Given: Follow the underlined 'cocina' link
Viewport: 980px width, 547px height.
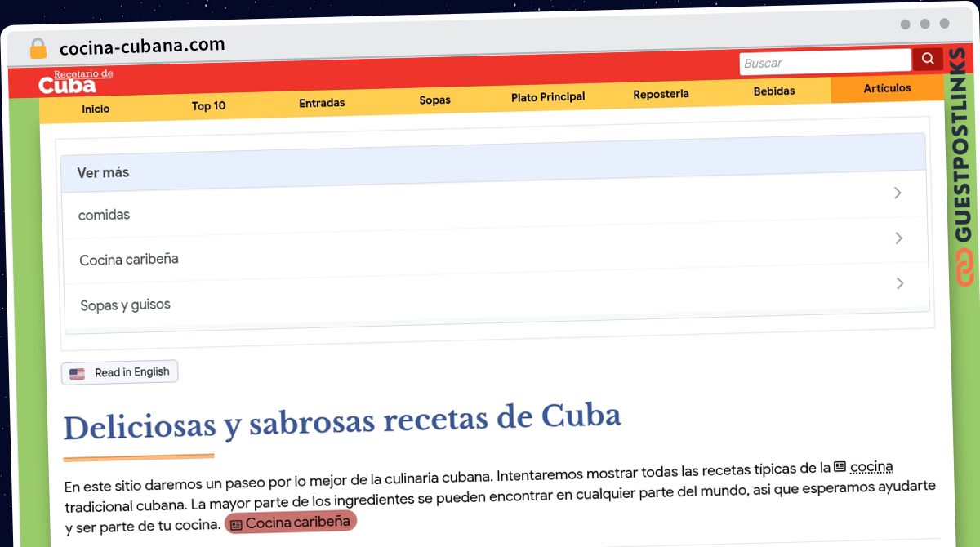Looking at the screenshot, I should pos(871,467).
